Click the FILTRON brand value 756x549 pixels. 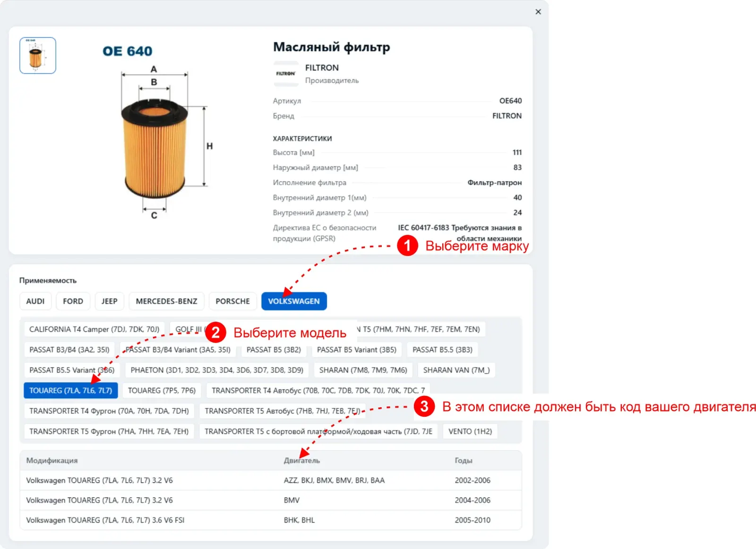pos(507,116)
